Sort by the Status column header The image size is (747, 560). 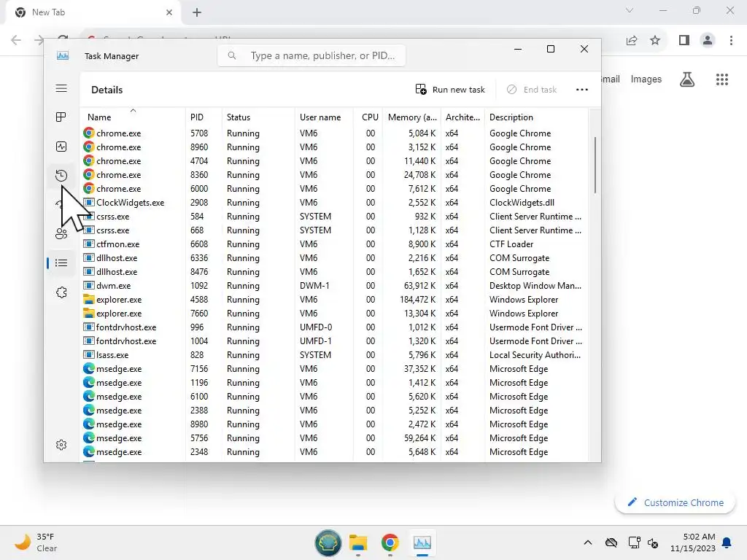[258, 117]
